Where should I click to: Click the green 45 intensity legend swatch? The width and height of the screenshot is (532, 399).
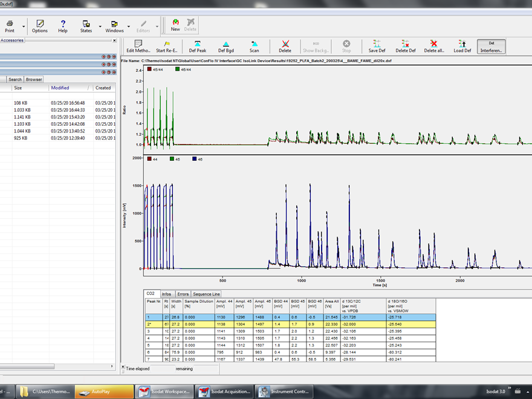(172, 159)
